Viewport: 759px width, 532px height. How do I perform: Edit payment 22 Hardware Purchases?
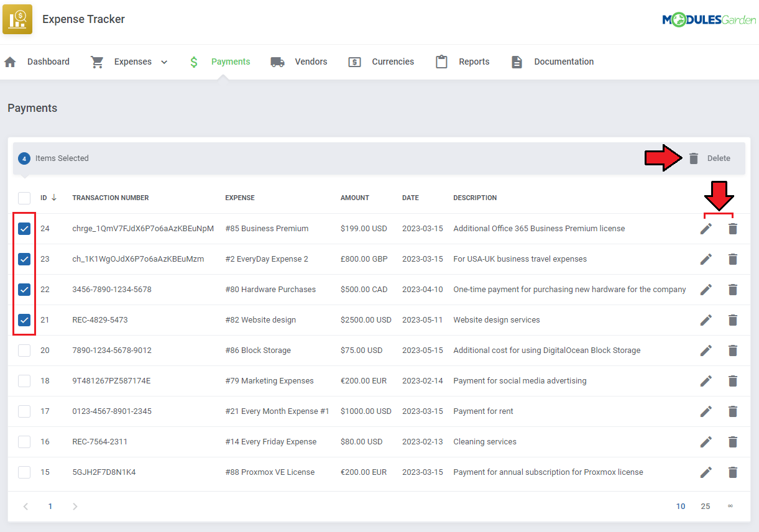point(706,290)
